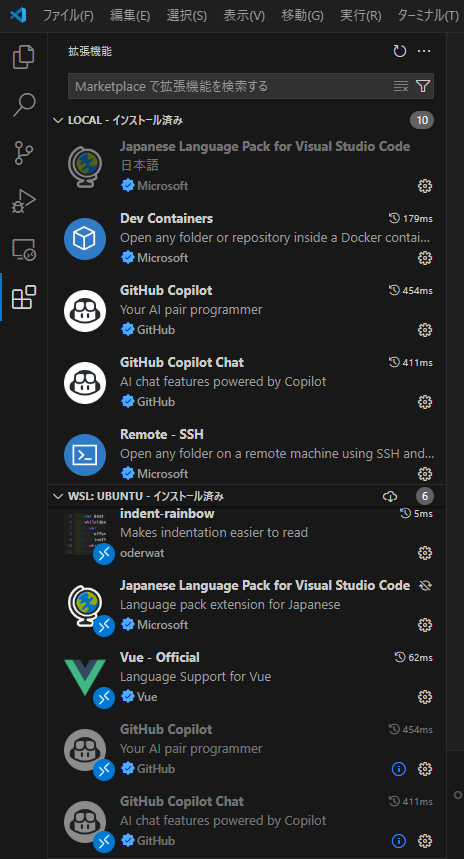Select the Extensions view icon
This screenshot has width=464, height=859.
[x=24, y=297]
